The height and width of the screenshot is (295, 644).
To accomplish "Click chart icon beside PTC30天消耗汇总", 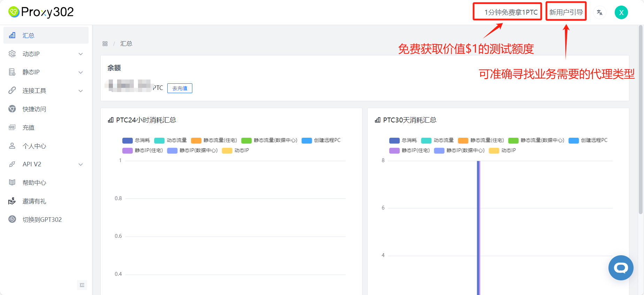I will click(x=377, y=120).
